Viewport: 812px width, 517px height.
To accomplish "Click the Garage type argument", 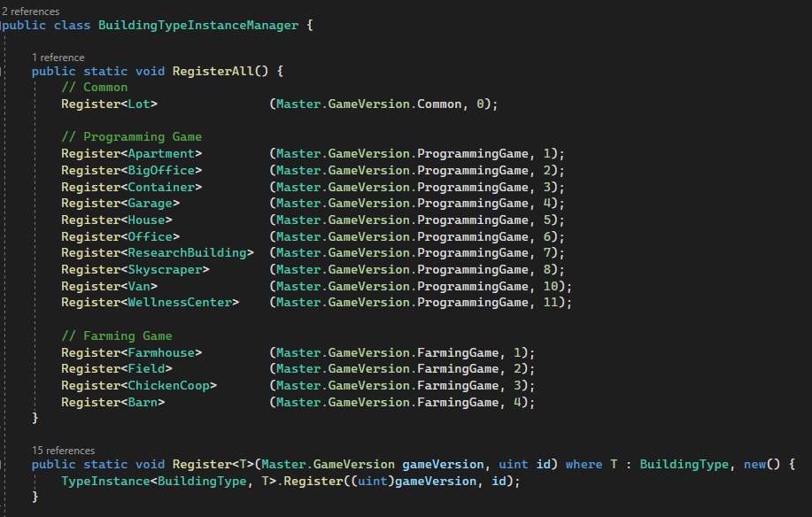I will 151,204.
